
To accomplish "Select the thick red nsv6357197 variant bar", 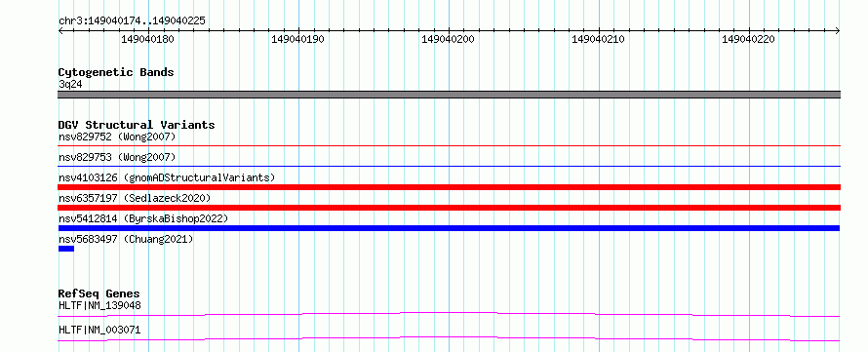I will (449, 208).
